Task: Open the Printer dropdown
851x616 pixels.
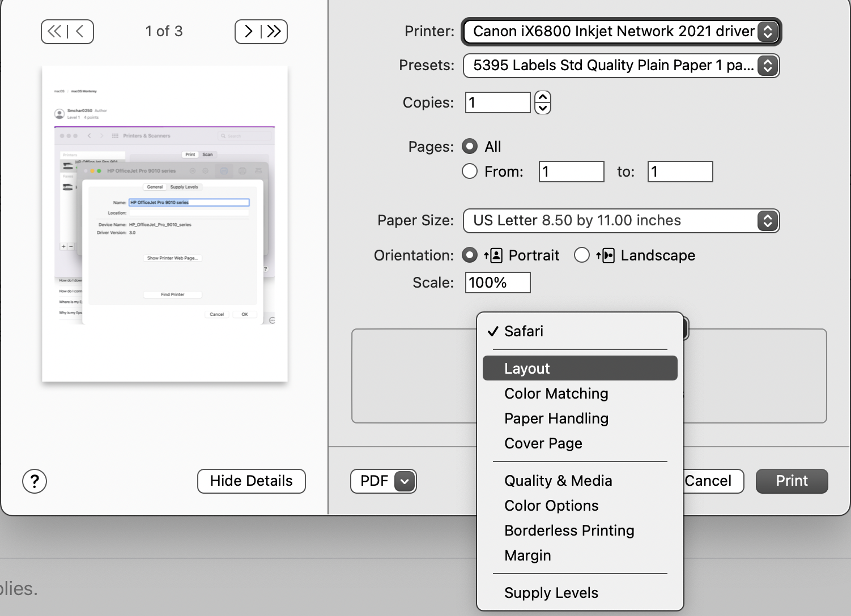Action: (622, 31)
